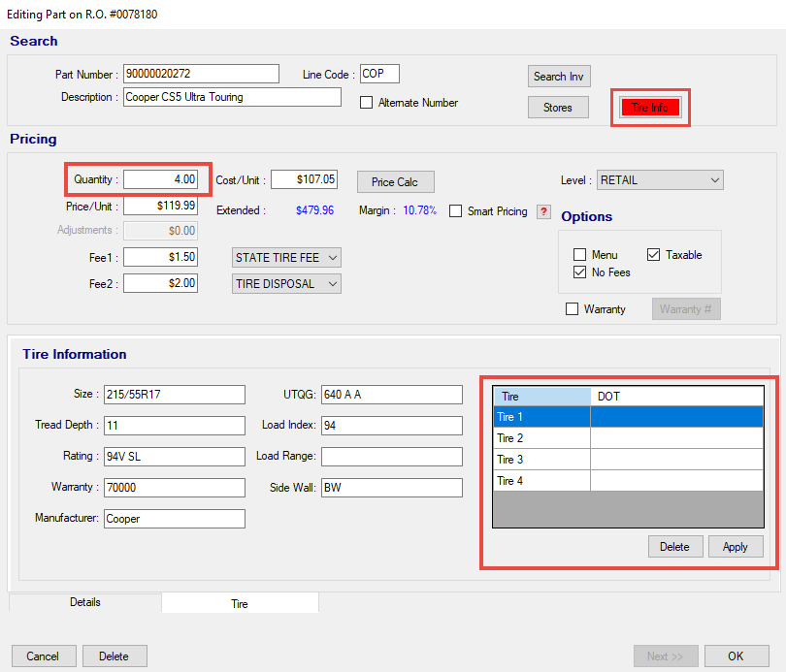Enable the Smart Pricing checkbox
The image size is (786, 672).
pos(456,211)
